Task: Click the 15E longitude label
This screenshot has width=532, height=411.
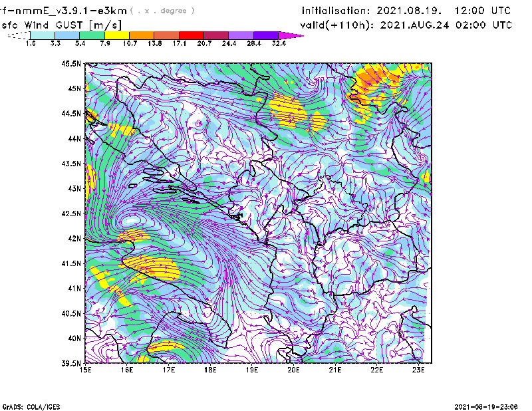Action: pos(85,370)
